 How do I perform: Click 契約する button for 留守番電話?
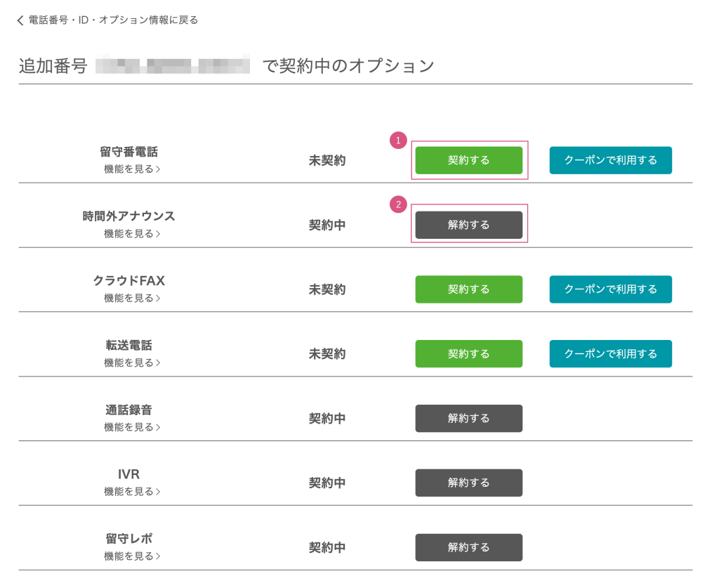pyautogui.click(x=468, y=160)
